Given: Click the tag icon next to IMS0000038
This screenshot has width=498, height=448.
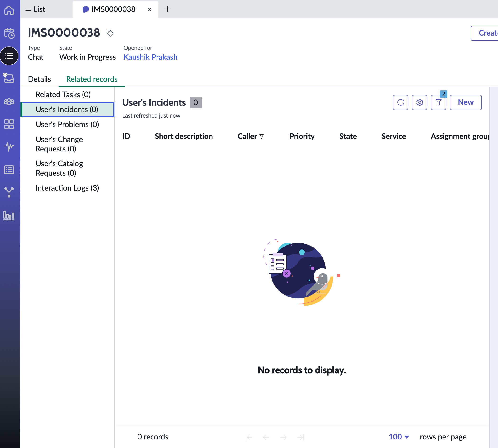Looking at the screenshot, I should (110, 33).
